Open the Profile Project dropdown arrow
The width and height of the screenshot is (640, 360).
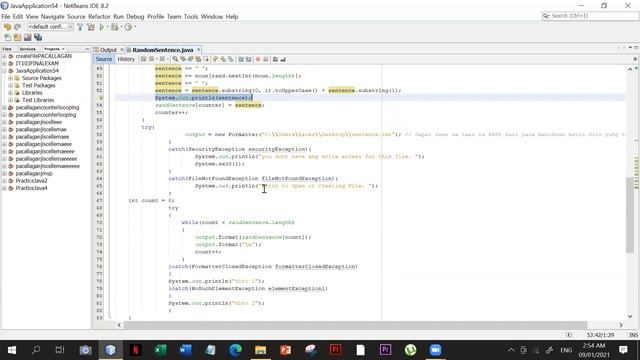135,27
